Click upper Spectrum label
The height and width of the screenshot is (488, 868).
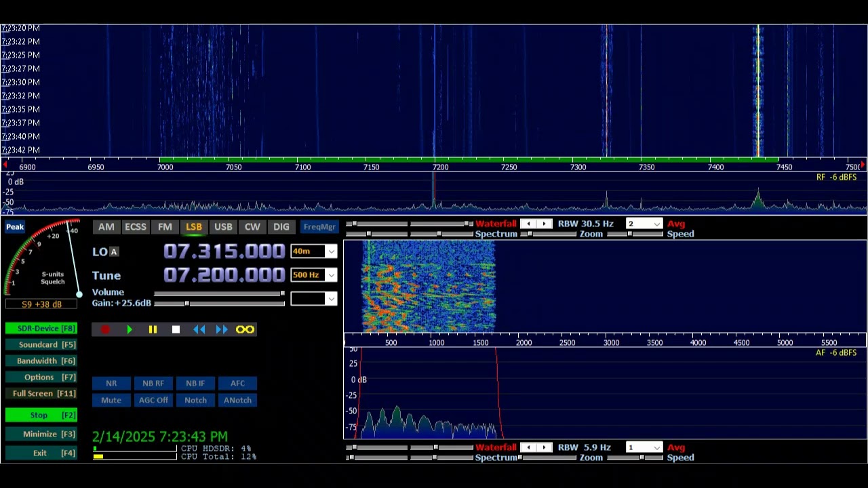pos(496,234)
